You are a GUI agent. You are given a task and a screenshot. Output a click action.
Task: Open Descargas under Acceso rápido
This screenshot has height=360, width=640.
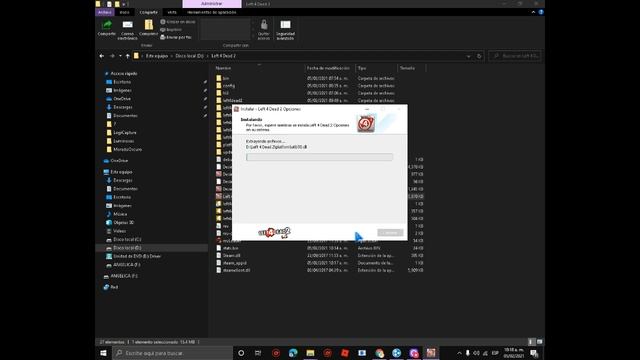[x=122, y=107]
